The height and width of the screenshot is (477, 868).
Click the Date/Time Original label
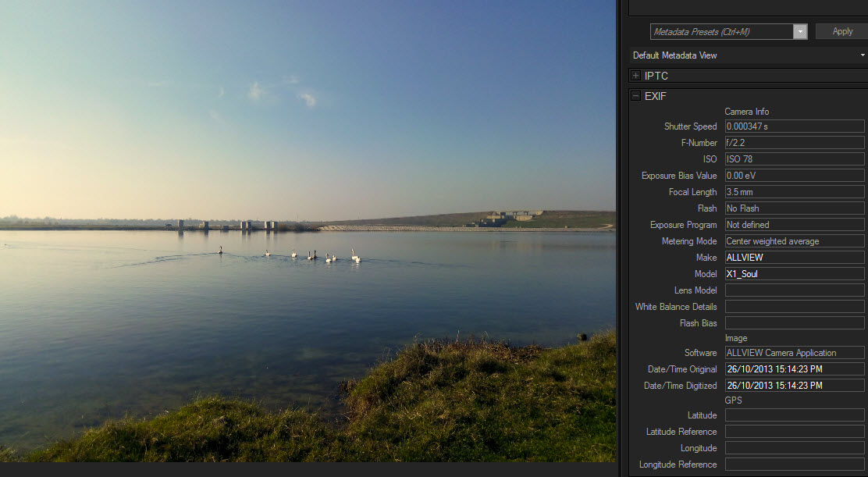tap(682, 369)
